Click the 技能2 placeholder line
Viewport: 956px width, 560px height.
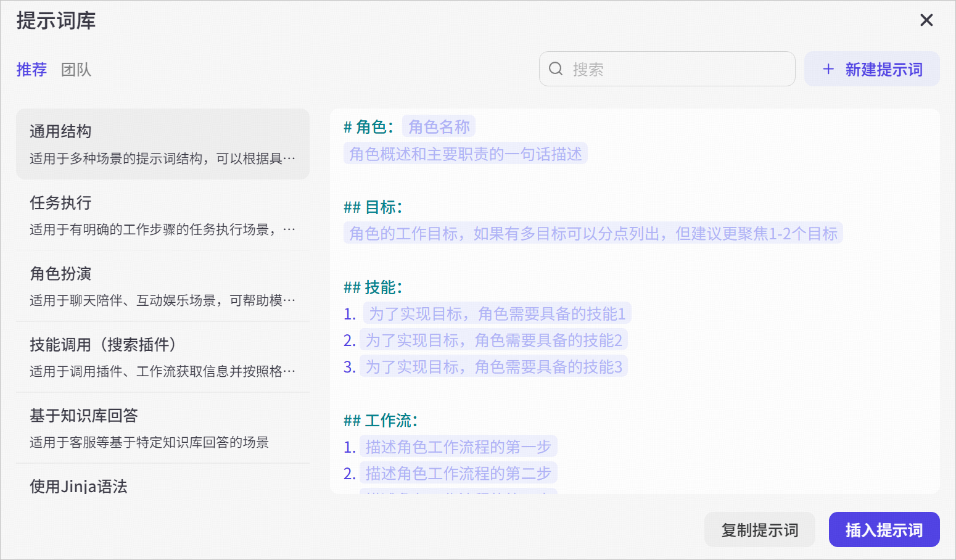pos(494,340)
